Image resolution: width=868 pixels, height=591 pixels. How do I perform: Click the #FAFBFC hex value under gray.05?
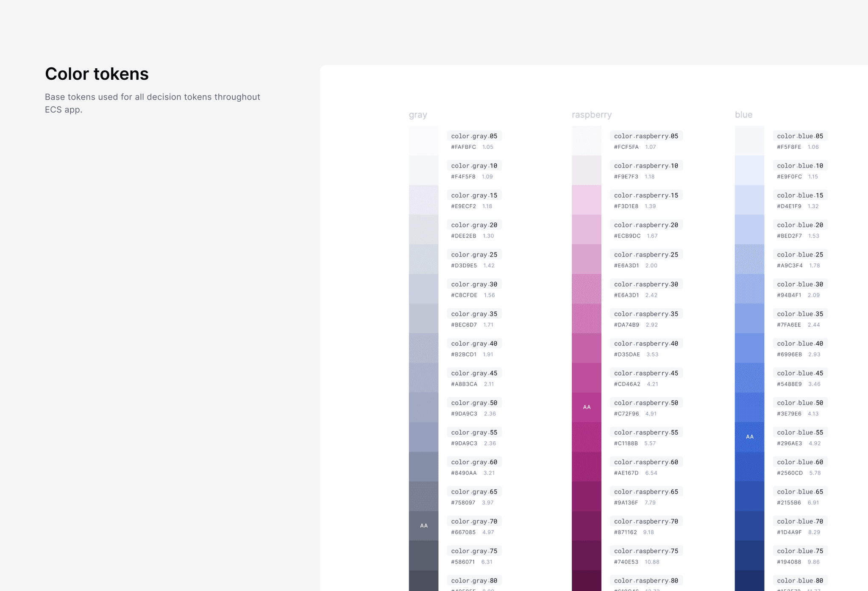(x=464, y=147)
